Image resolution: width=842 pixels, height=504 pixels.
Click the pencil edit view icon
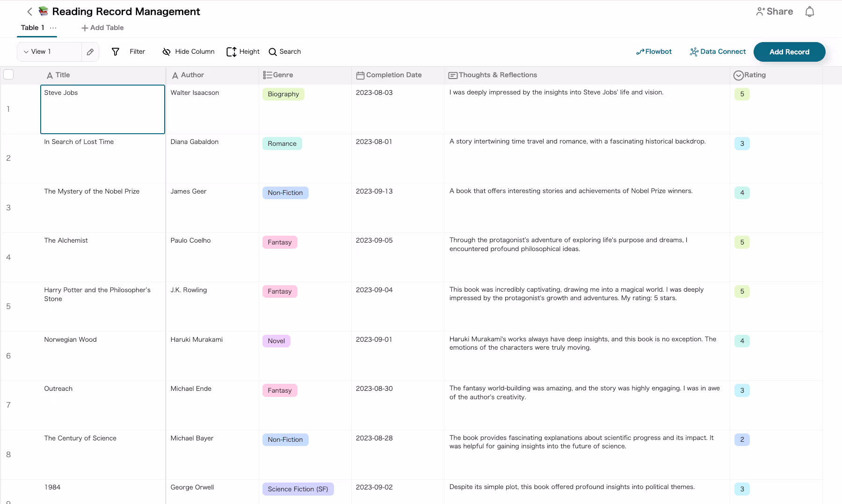90,52
